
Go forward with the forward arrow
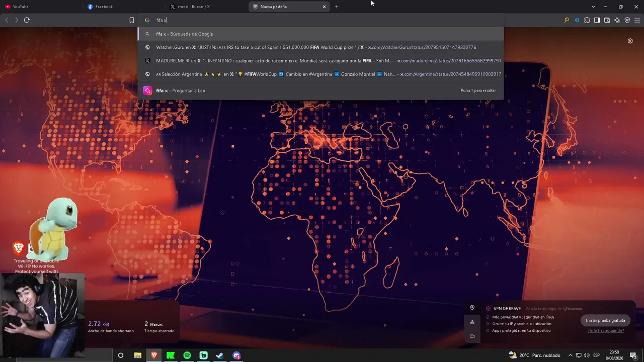(x=17, y=20)
